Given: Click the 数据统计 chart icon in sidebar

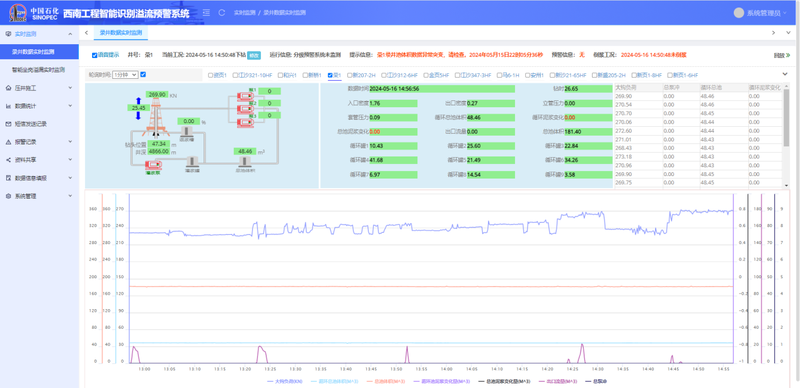Looking at the screenshot, I should click(8, 106).
